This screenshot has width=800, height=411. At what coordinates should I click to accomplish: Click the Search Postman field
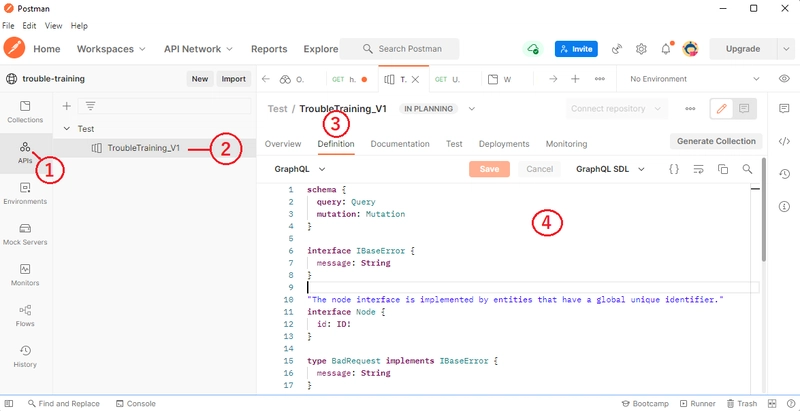[399, 48]
